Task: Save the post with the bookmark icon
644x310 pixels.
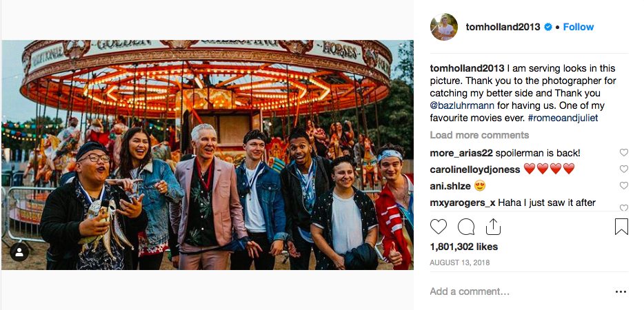Action: 621,227
